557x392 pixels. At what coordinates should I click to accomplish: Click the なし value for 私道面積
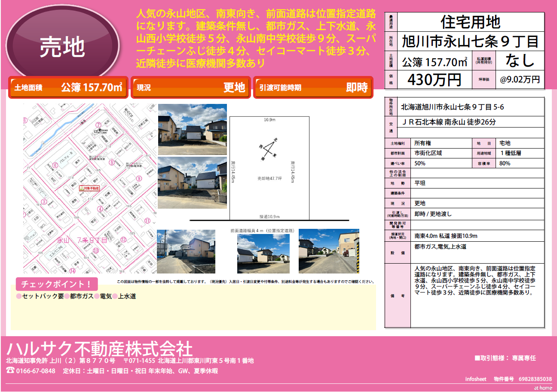point(520,61)
